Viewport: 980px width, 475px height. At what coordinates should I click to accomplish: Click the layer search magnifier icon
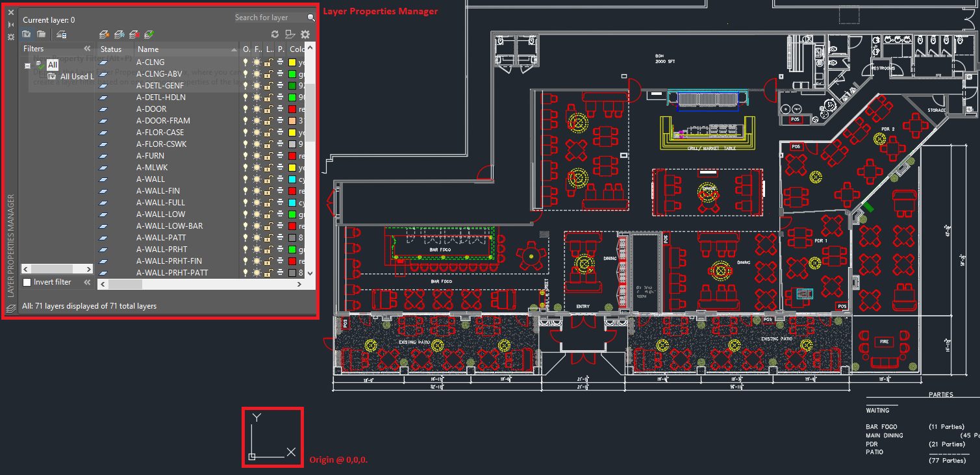pos(310,17)
